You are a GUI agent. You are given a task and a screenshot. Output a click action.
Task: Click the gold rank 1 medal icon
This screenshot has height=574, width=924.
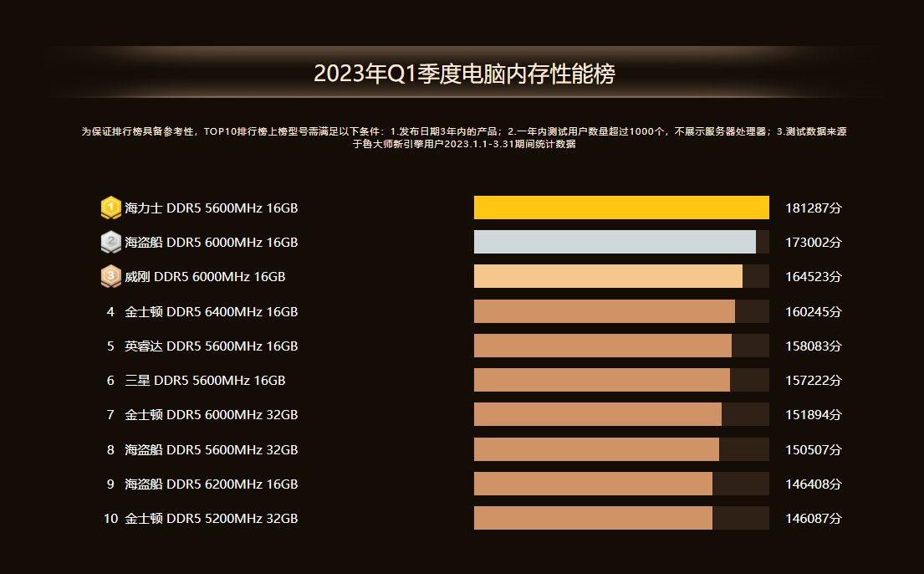pos(110,208)
